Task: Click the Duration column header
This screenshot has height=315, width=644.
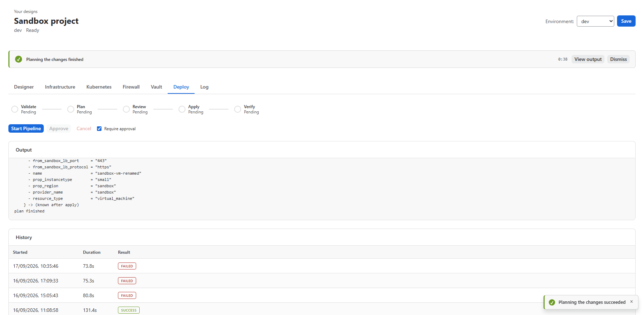Action: [92, 252]
